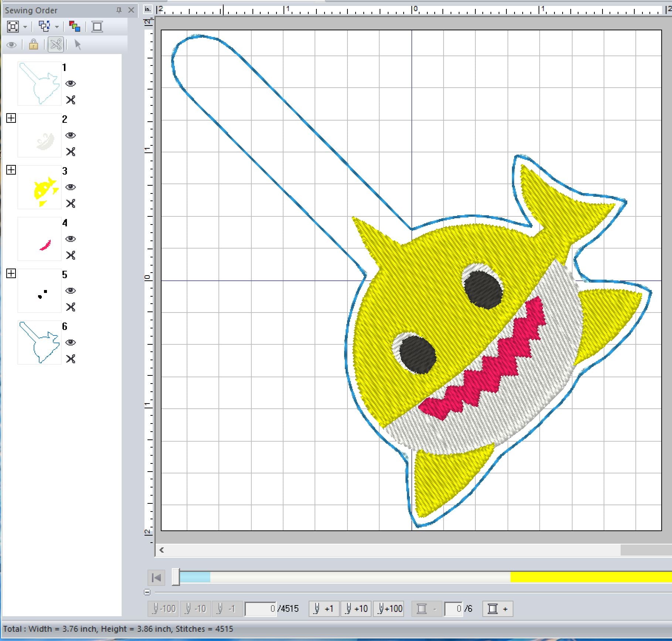
Task: Expand the yellow shark group 3
Action: (11, 170)
